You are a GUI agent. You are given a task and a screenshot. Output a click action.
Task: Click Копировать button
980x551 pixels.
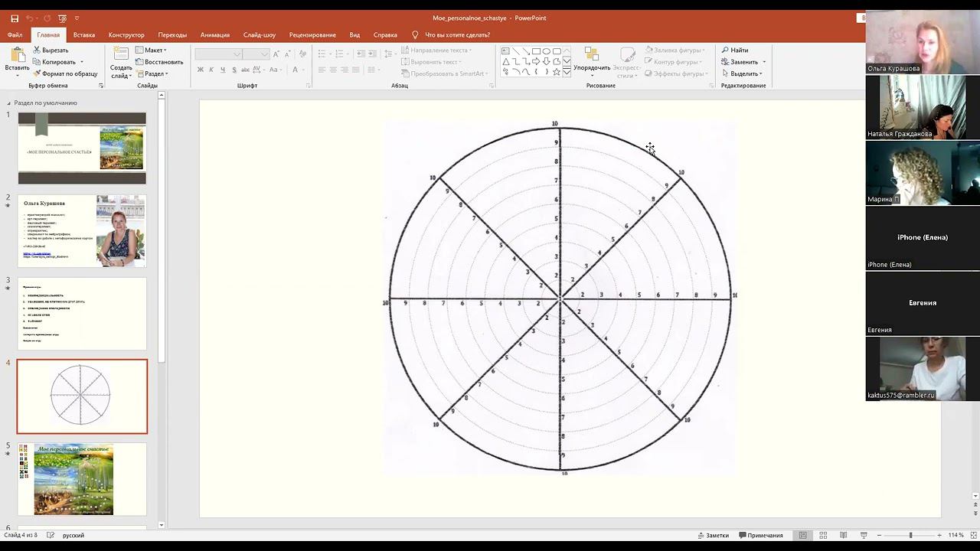pyautogui.click(x=54, y=62)
